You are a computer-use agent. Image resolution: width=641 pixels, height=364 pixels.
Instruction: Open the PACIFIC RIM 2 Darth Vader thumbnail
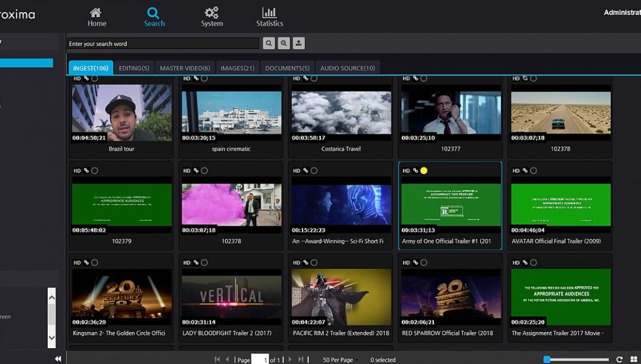point(342,297)
